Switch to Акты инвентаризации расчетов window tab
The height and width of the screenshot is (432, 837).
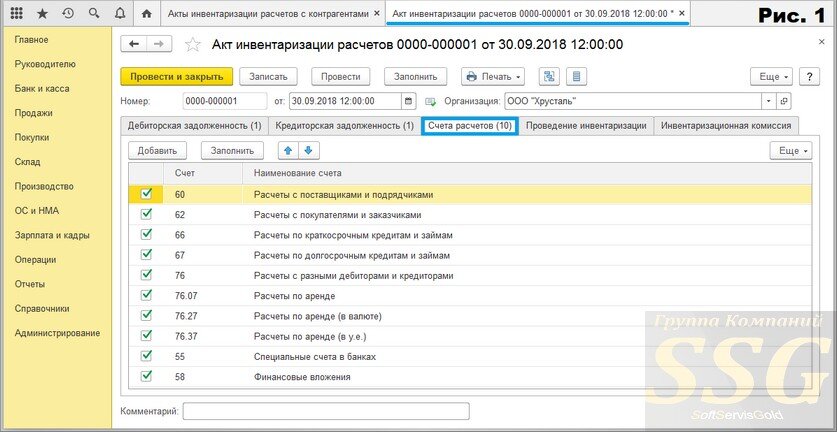269,14
